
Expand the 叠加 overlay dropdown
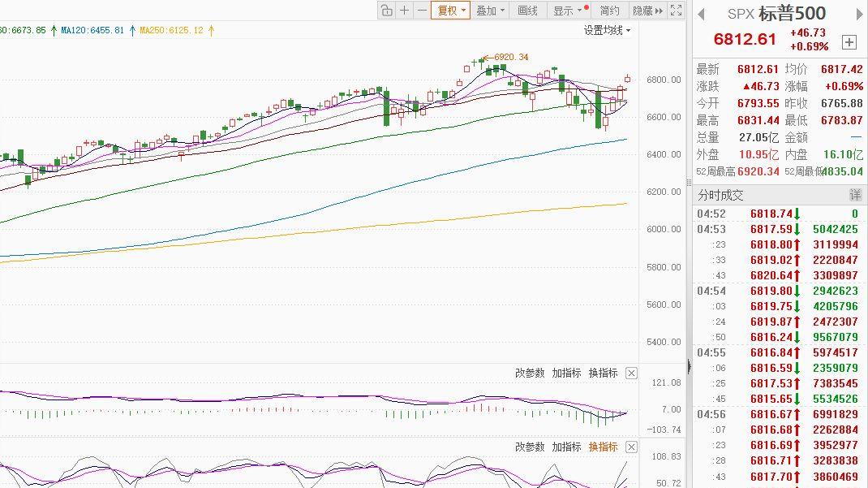490,11
